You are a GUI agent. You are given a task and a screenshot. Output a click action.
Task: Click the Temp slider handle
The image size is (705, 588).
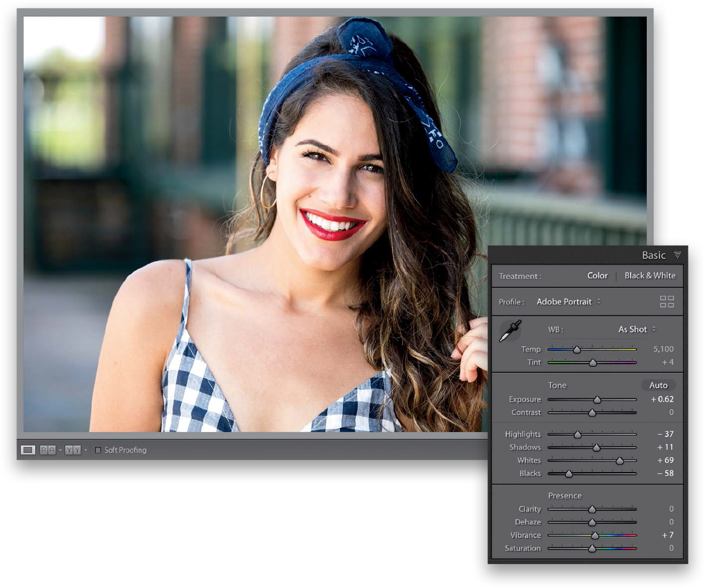tap(577, 350)
